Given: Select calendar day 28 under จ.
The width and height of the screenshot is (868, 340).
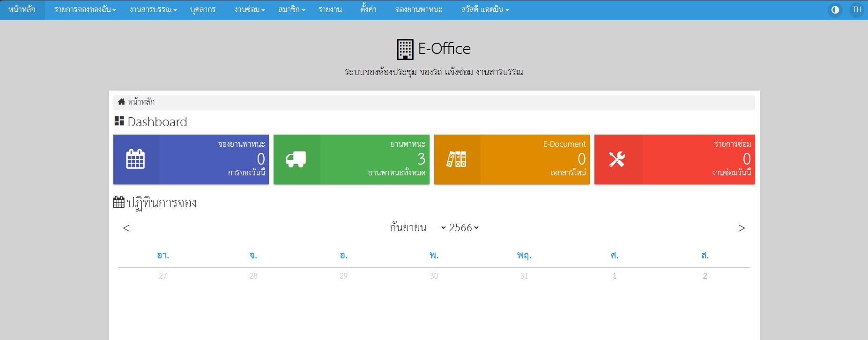Looking at the screenshot, I should pyautogui.click(x=253, y=276).
